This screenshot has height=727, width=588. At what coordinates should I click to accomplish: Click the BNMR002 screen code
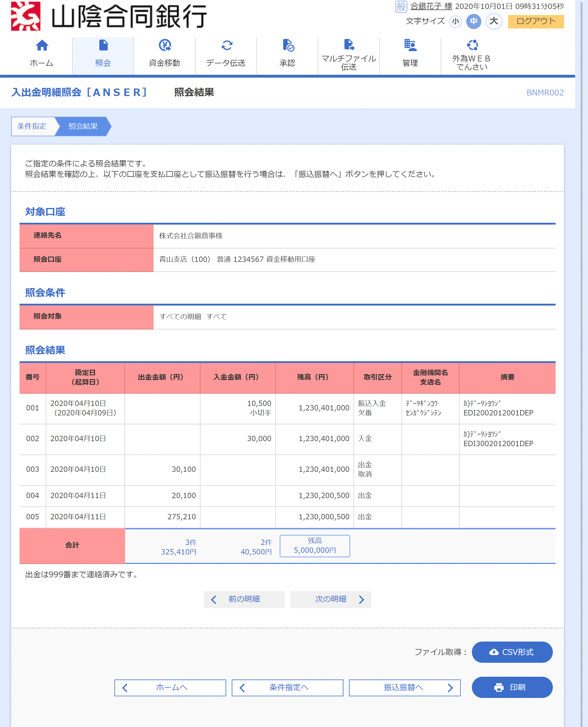(545, 92)
